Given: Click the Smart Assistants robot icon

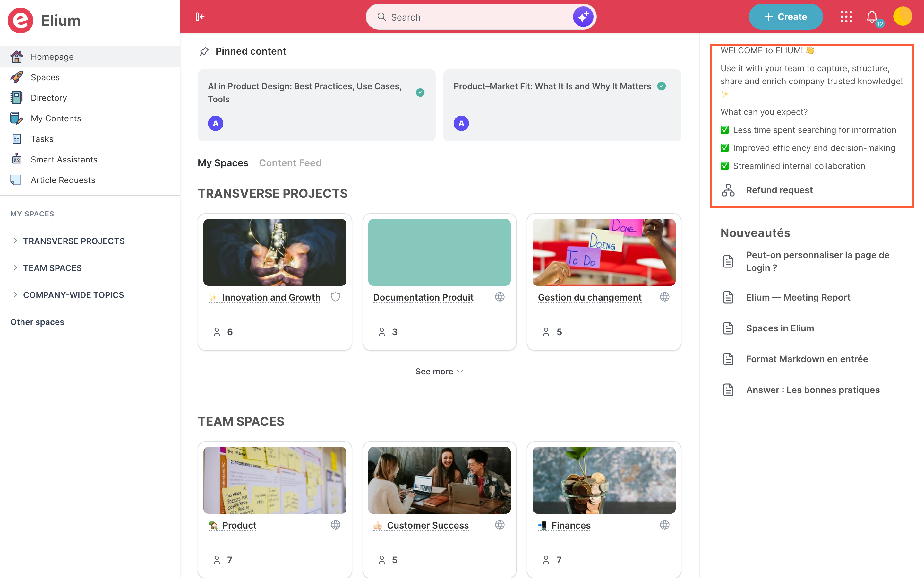Looking at the screenshot, I should (x=16, y=159).
